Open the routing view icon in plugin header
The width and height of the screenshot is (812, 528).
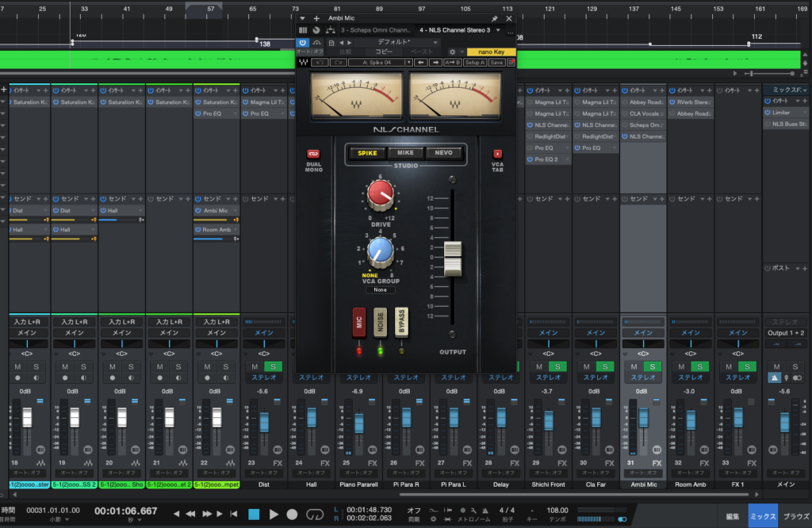click(330, 30)
